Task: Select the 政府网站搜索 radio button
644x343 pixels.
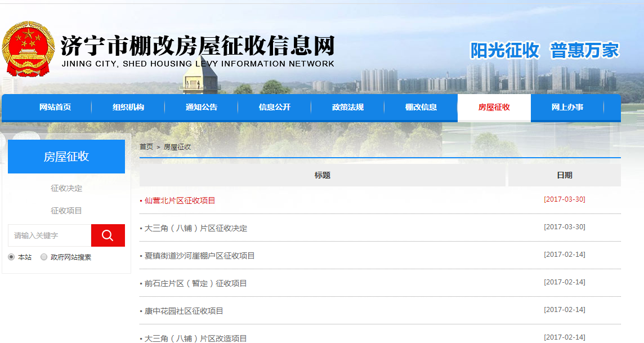Action: [x=44, y=257]
